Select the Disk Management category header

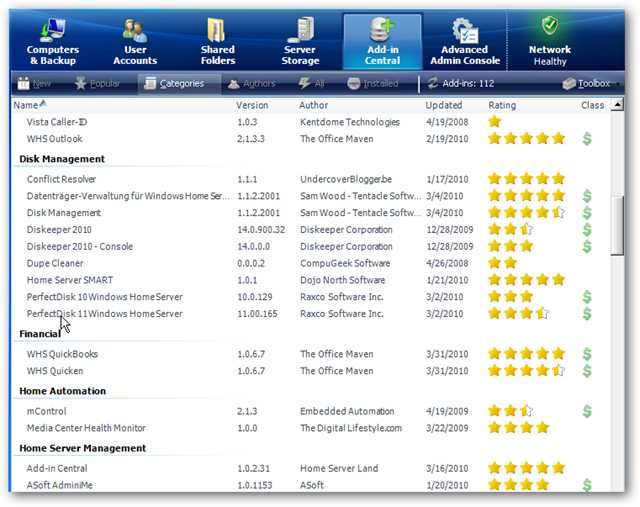[x=62, y=159]
